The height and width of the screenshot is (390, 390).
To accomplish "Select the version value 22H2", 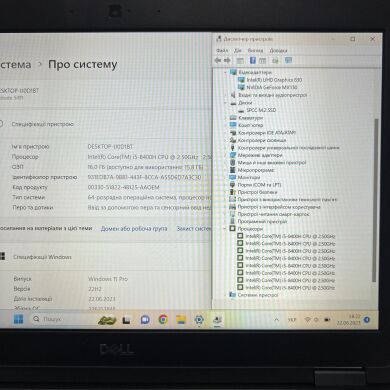I will coord(95,289).
